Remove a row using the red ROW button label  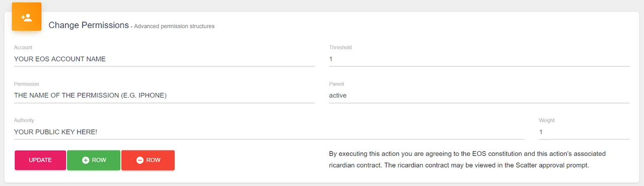pos(153,160)
